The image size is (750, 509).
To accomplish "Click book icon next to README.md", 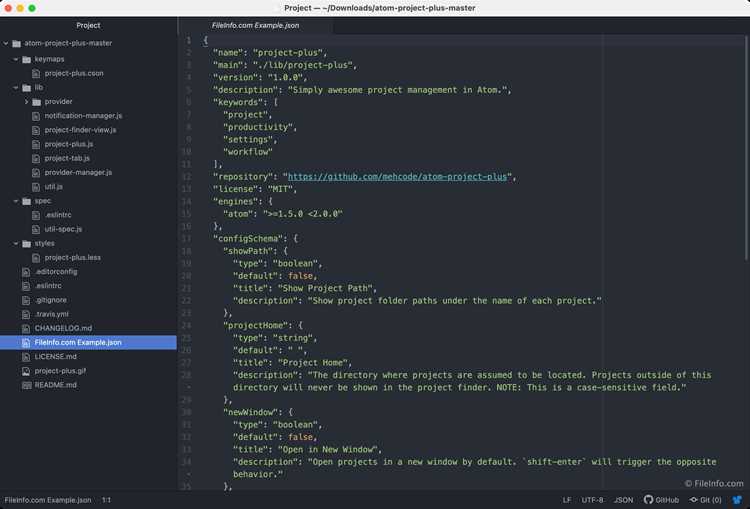I will pos(26,385).
